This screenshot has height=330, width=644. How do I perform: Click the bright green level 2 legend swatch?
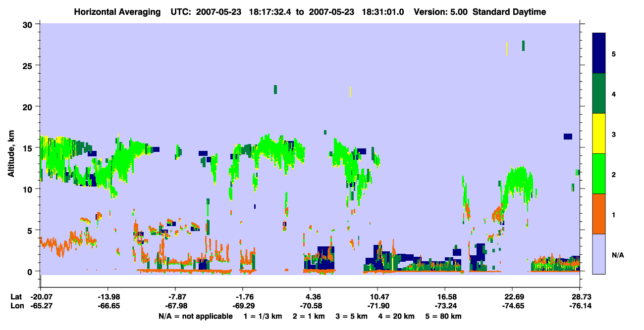coord(599,174)
